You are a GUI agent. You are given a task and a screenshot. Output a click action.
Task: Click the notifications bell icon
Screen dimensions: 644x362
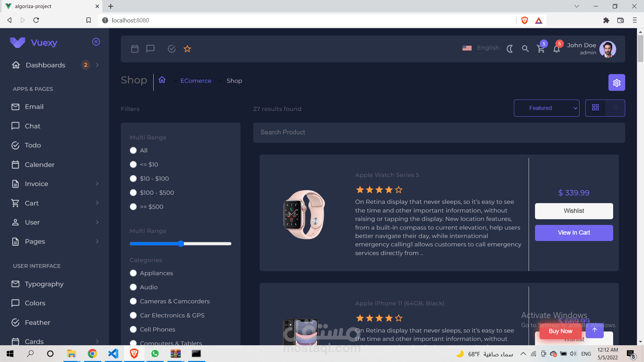click(x=556, y=49)
